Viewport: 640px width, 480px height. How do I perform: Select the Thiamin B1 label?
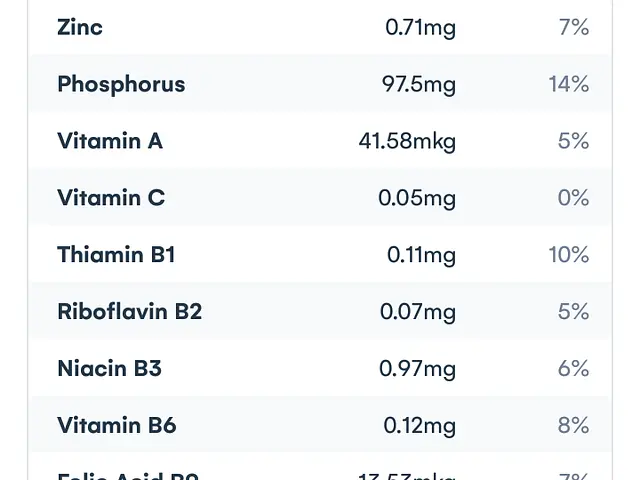(116, 254)
